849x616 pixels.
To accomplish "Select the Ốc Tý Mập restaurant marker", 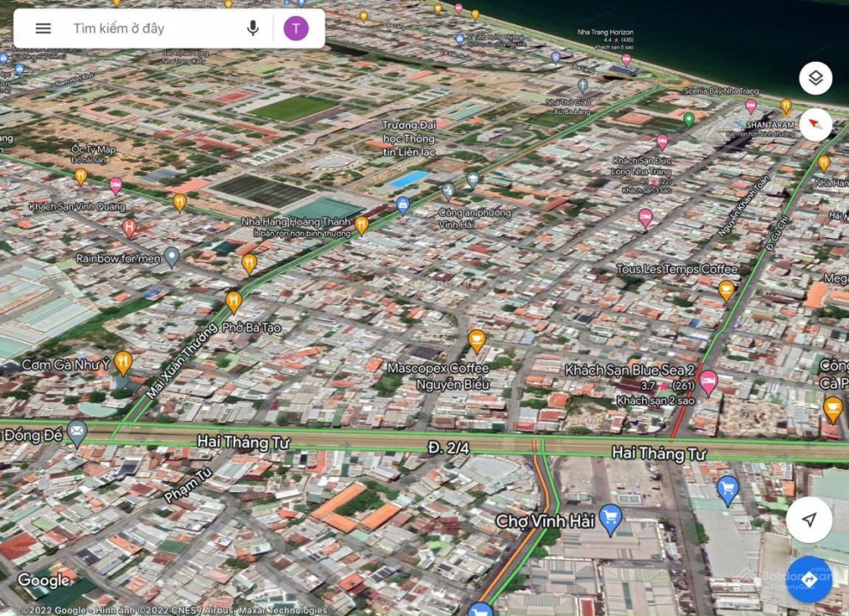I will 81,176.
